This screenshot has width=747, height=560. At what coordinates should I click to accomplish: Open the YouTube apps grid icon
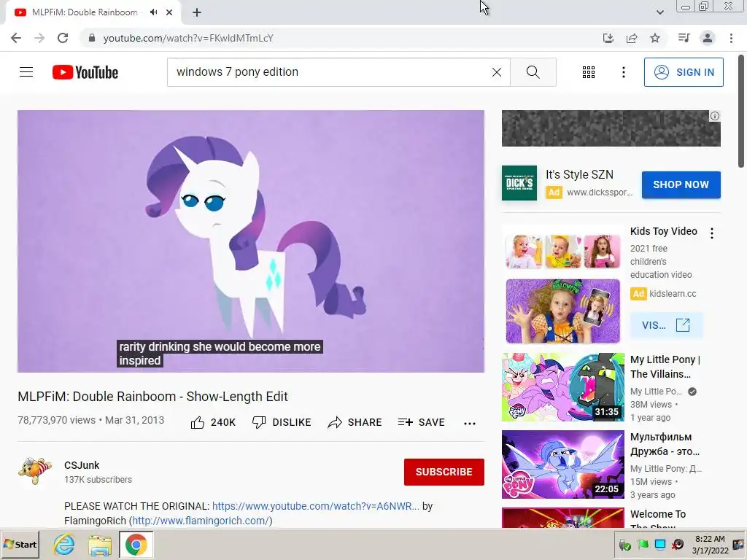589,72
